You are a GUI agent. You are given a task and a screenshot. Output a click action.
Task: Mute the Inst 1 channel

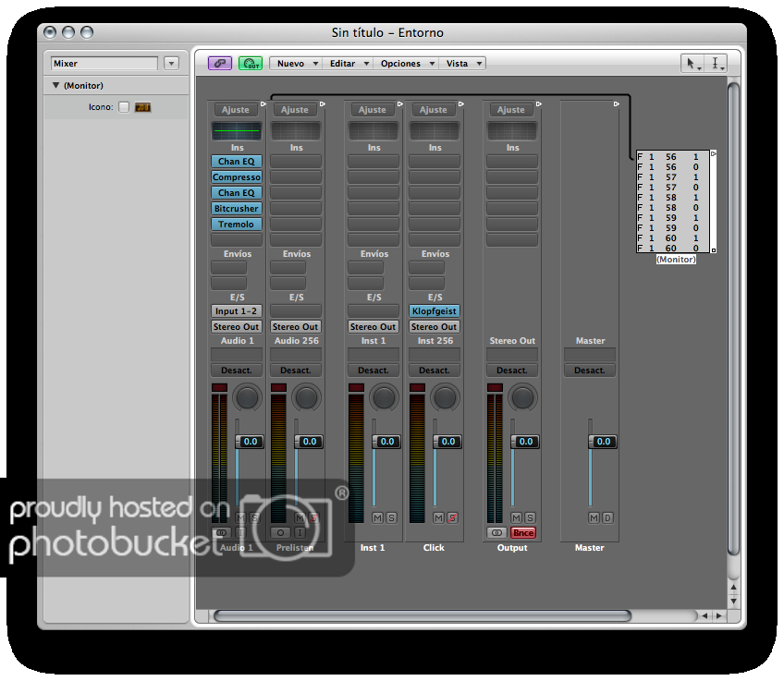pyautogui.click(x=377, y=517)
